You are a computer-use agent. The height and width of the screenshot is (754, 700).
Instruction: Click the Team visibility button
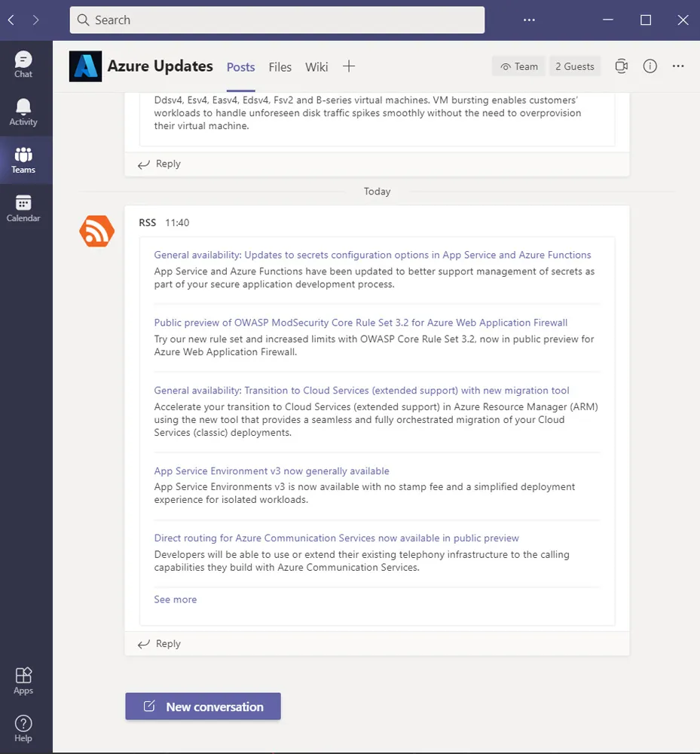coord(519,66)
